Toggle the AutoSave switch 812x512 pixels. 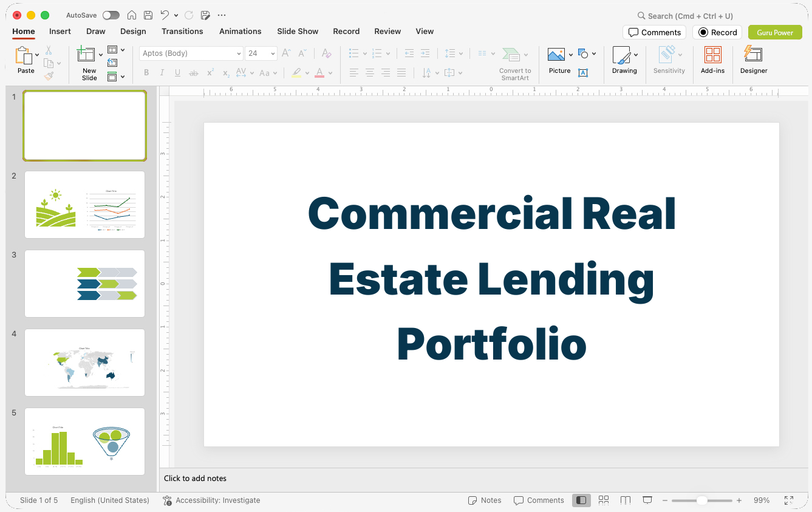[111, 15]
